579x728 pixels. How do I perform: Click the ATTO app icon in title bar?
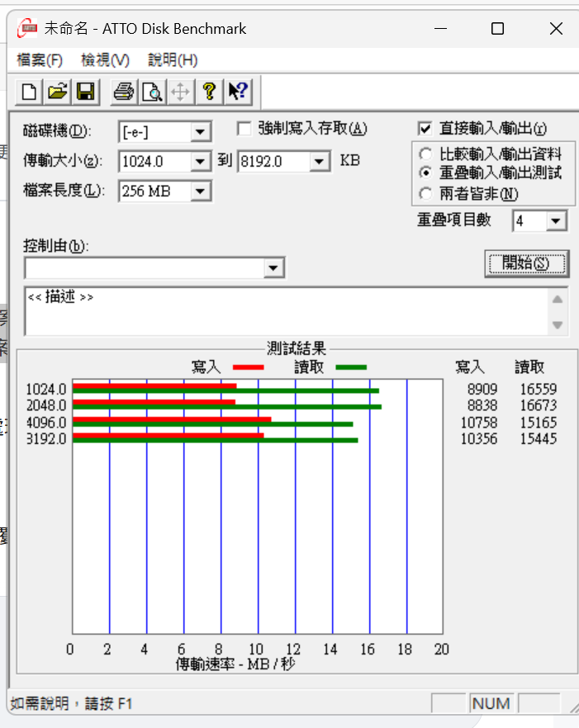pos(27,28)
